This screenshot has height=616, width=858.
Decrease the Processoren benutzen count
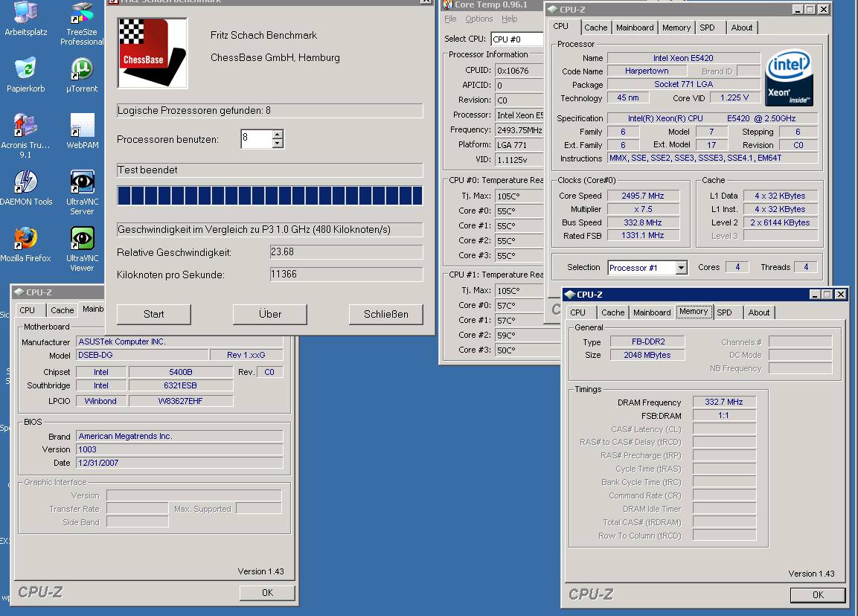(x=278, y=144)
